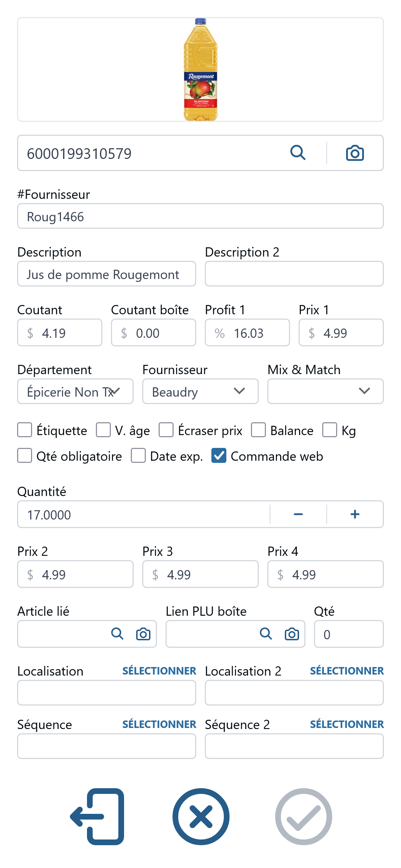Tap the Lien PLU boîte search icon
401x868 pixels.
coord(266,634)
